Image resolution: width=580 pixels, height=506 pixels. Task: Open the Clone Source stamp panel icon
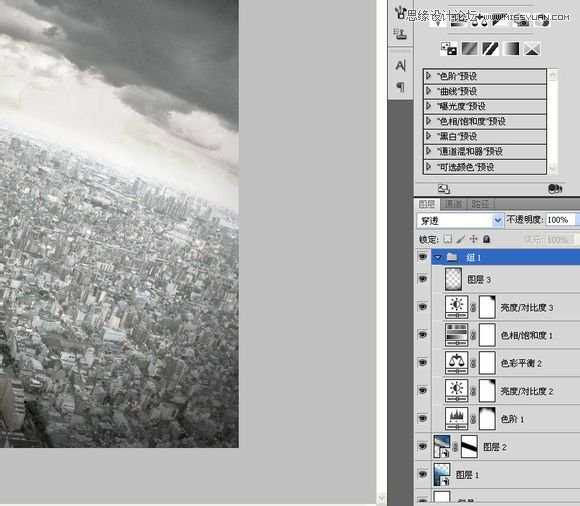(400, 34)
